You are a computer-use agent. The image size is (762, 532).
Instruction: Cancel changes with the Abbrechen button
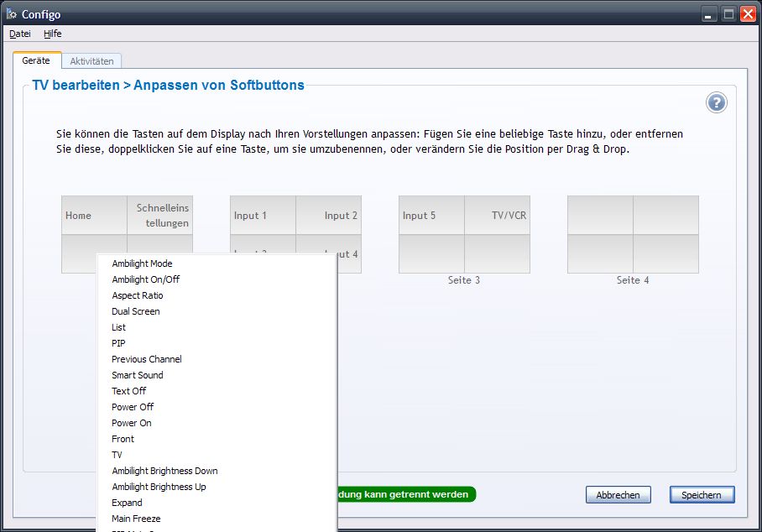618,494
